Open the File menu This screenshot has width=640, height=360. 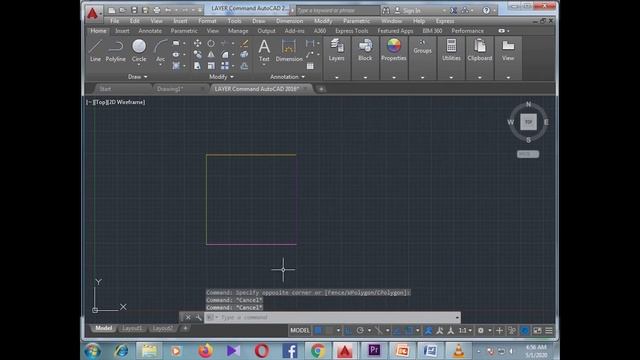115,21
